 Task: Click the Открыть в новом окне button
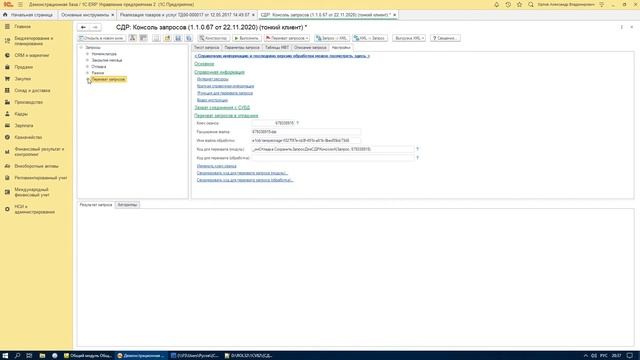tap(102, 38)
